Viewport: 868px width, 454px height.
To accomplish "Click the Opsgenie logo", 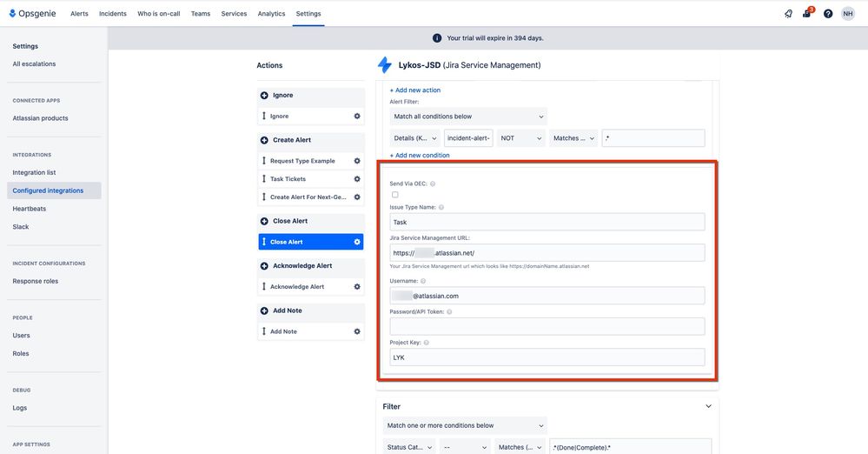I will (32, 13).
